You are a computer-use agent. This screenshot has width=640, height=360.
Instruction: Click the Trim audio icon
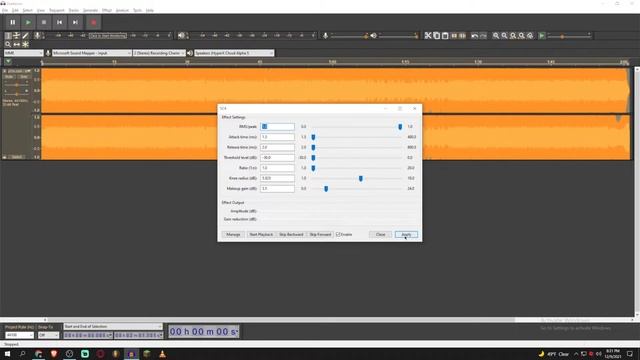pyautogui.click(x=454, y=36)
